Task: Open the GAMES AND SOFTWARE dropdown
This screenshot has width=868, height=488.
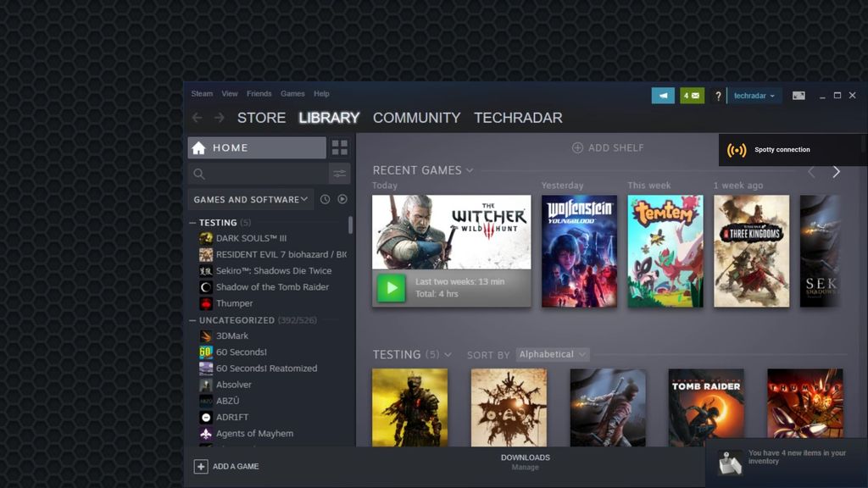Action: [x=250, y=198]
